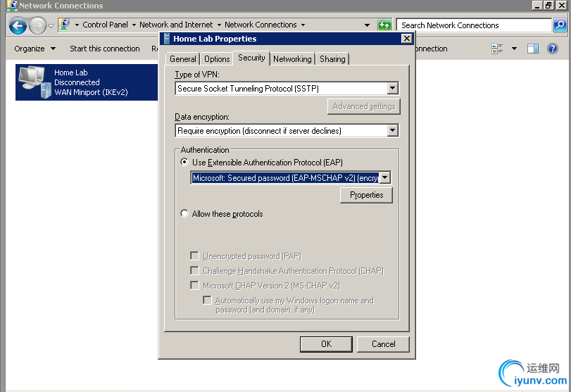Click the Forward navigation arrow
The image size is (571, 392).
37,26
